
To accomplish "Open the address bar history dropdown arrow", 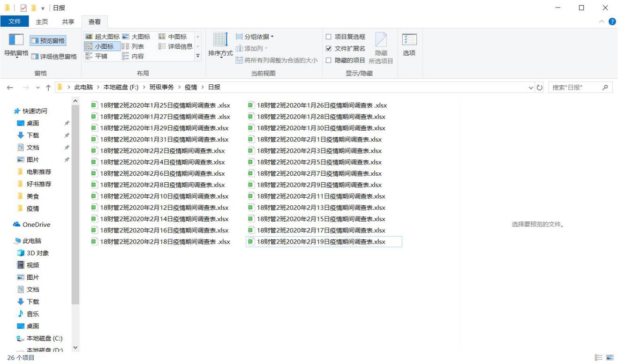I will tap(531, 88).
